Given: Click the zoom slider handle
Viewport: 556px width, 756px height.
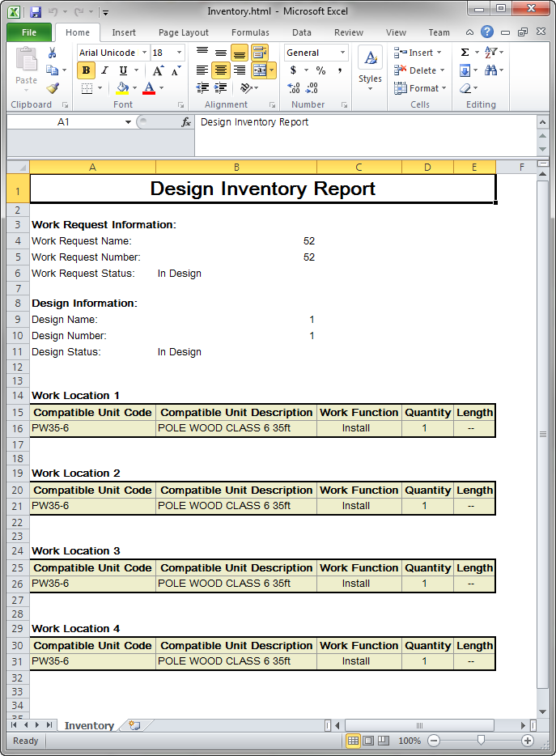Looking at the screenshot, I should pyautogui.click(x=481, y=740).
